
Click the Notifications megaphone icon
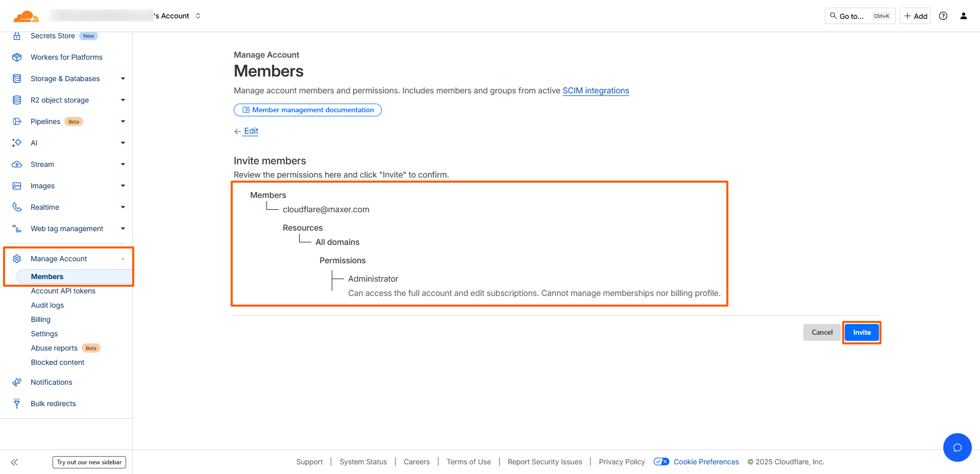point(17,382)
